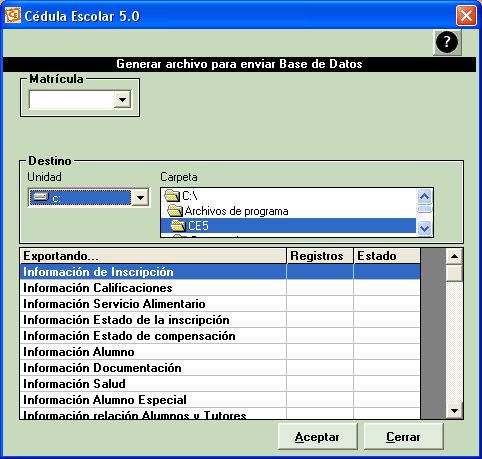Select Información Calificaciones row

point(220,288)
